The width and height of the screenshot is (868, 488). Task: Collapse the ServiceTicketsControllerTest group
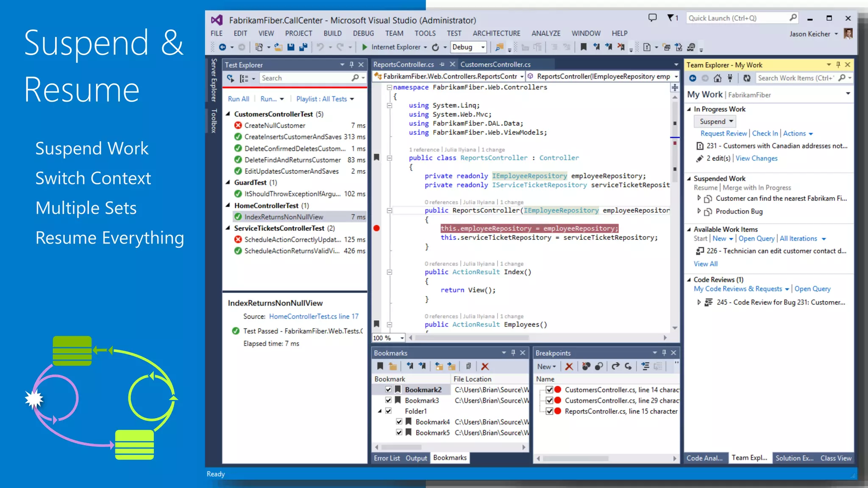(228, 228)
